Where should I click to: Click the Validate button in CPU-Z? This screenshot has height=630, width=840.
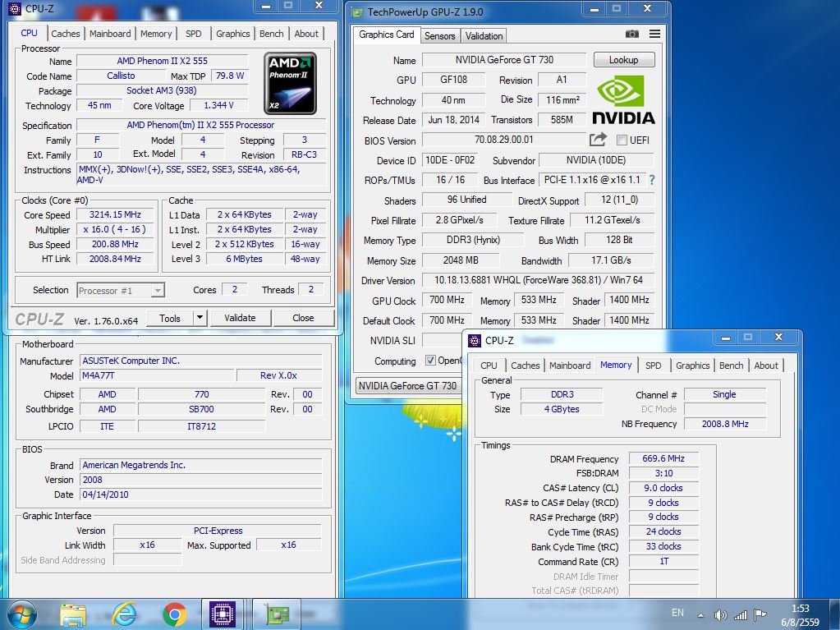pyautogui.click(x=240, y=318)
